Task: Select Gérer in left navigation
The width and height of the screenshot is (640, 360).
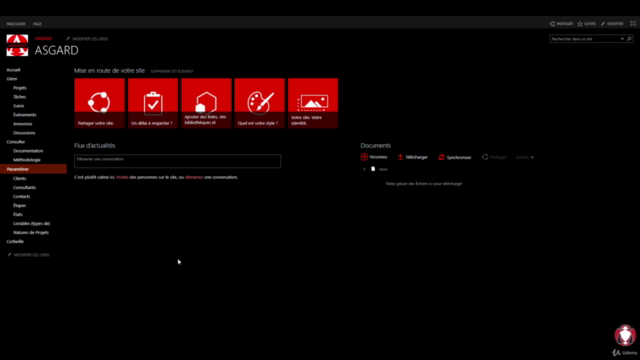Action: click(12, 79)
